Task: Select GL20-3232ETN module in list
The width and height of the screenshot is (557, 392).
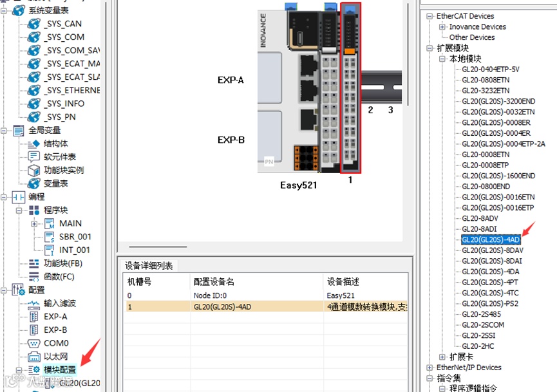Action: pos(486,91)
